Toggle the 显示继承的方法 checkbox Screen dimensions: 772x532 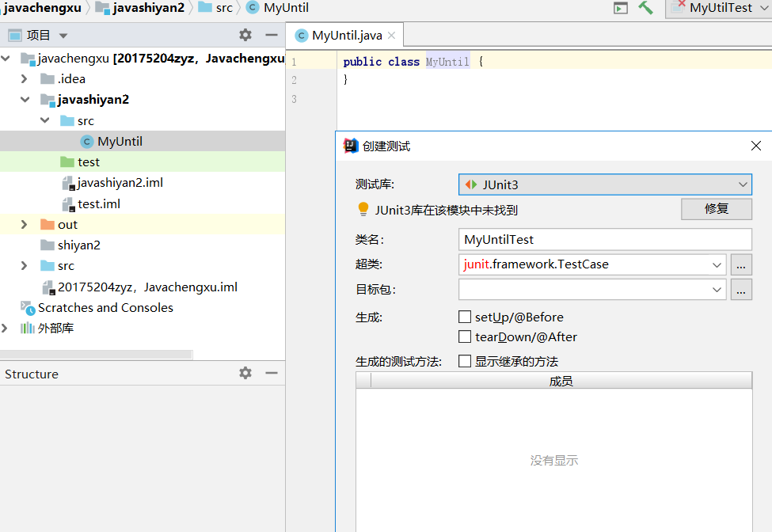[464, 361]
